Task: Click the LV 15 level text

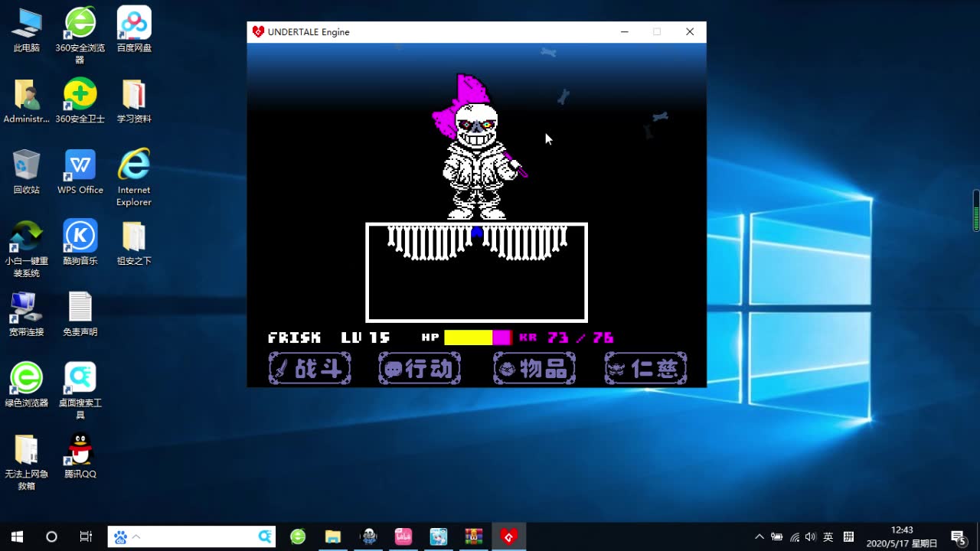Action: 366,337
